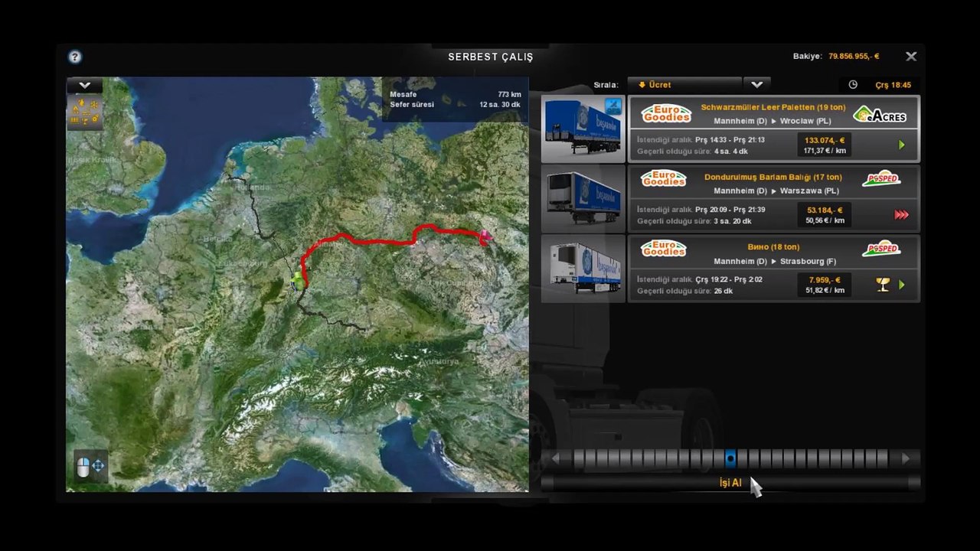Viewport: 980px width, 551px height.
Task: Click the clock icon near Çrş 18:45
Action: tap(853, 85)
